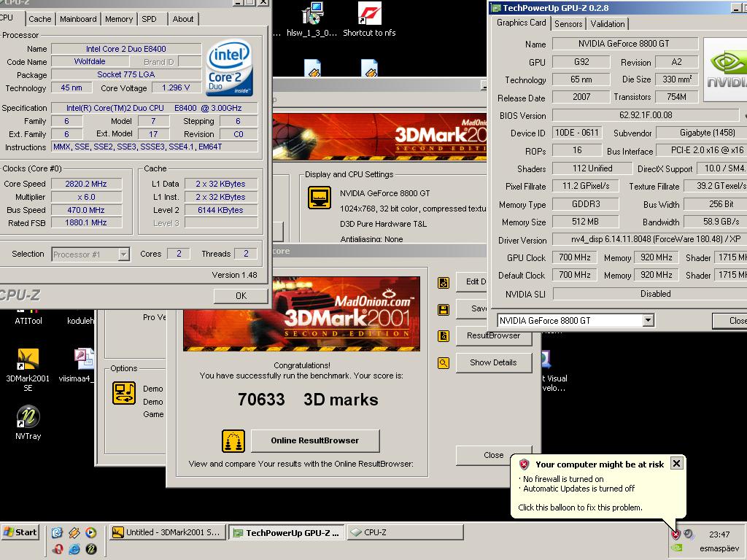This screenshot has height=560, width=747.
Task: Click the black NVTray quick launch icon
Action: click(x=91, y=549)
